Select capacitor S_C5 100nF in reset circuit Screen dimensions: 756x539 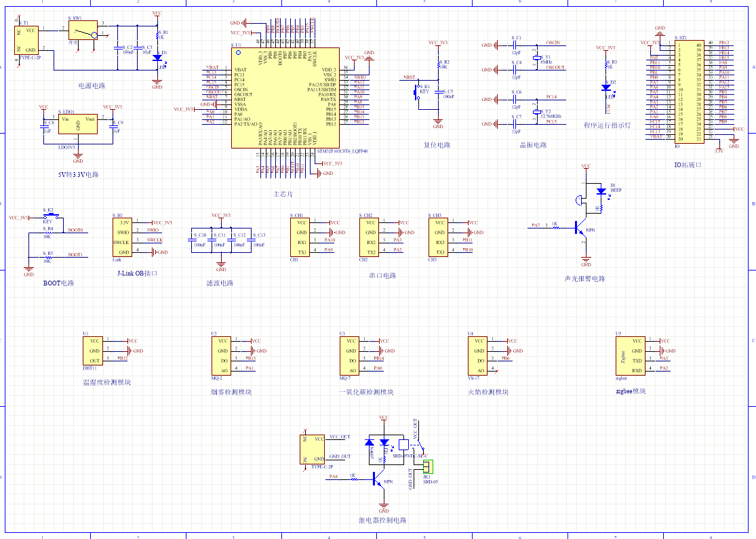pyautogui.click(x=438, y=92)
